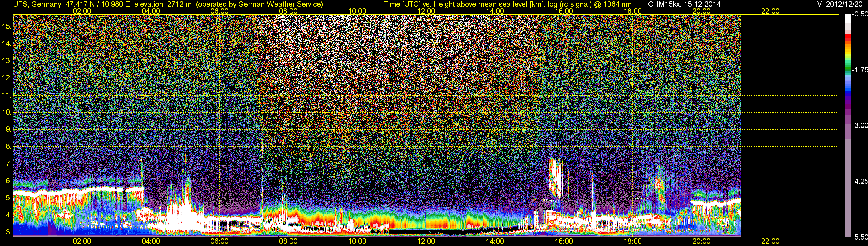Click the '20:00' label on the top time axis
This screenshot has width=868, height=246.
click(702, 11)
